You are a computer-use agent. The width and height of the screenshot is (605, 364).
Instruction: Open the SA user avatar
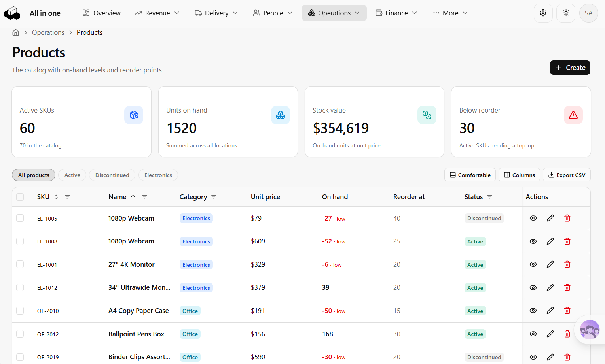tap(588, 13)
